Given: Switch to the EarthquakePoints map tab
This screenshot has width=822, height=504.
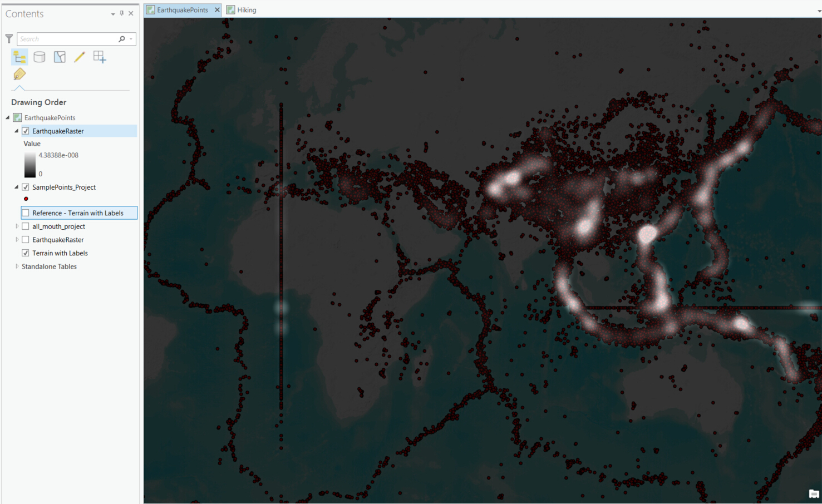Looking at the screenshot, I should pos(182,10).
